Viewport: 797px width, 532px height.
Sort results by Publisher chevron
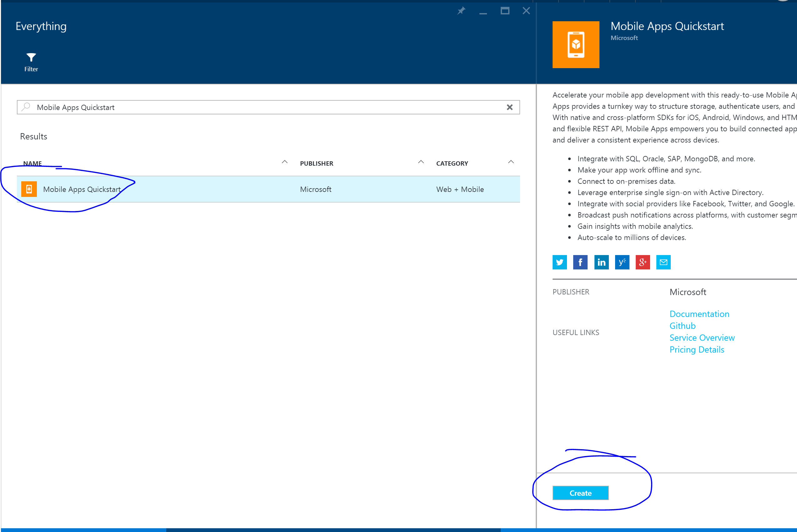pos(421,162)
